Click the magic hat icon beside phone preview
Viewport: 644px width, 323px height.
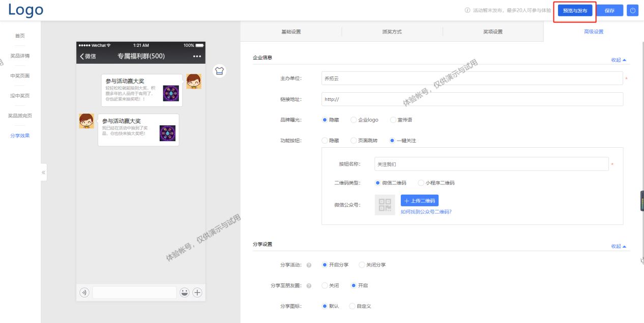pos(219,71)
